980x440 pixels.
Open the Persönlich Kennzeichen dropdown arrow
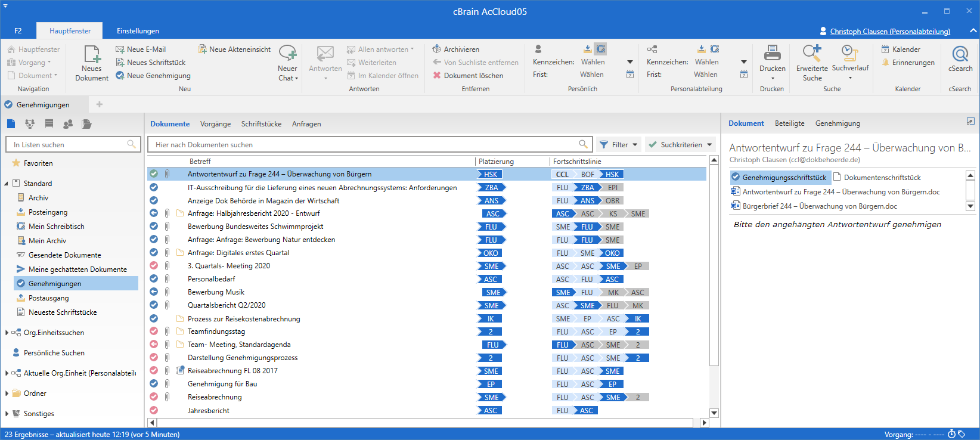[x=630, y=62]
